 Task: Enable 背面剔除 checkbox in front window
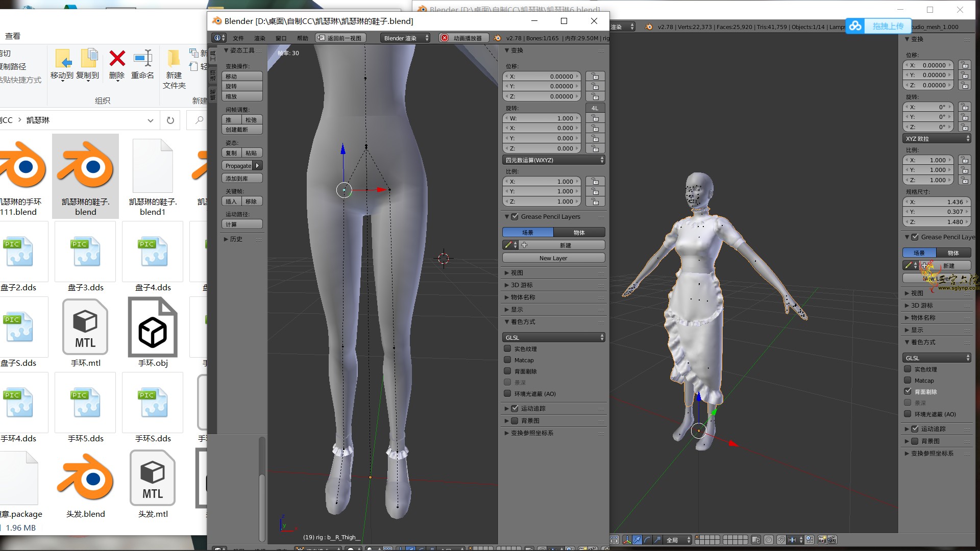(507, 371)
